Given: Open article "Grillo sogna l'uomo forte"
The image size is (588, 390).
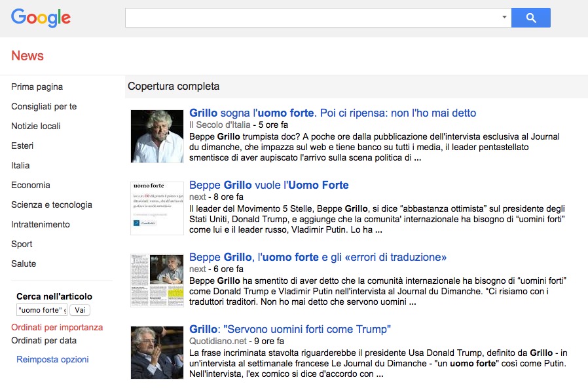Looking at the screenshot, I should 333,113.
